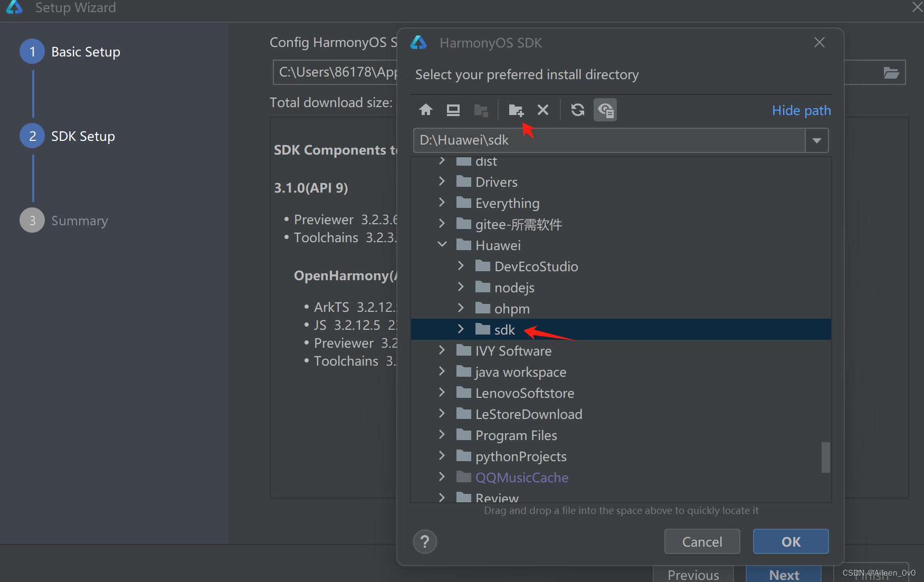This screenshot has height=582, width=924.
Task: Expand the IVY Software folder
Action: 442,350
